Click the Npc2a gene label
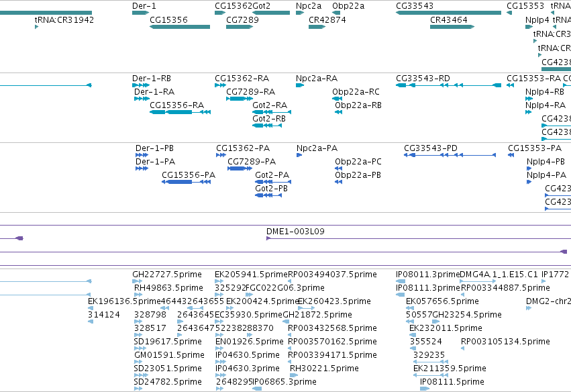 tap(309, 6)
